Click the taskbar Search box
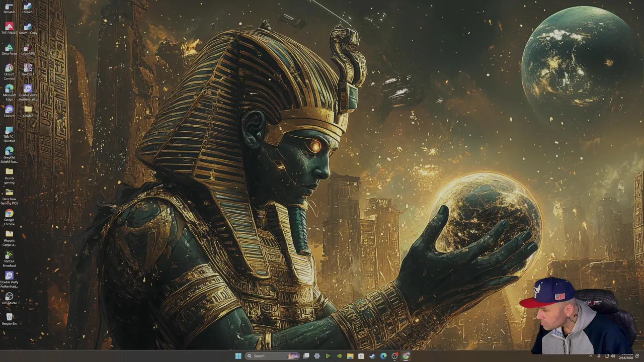Screen dimensions: 644x362 [x=272, y=356]
